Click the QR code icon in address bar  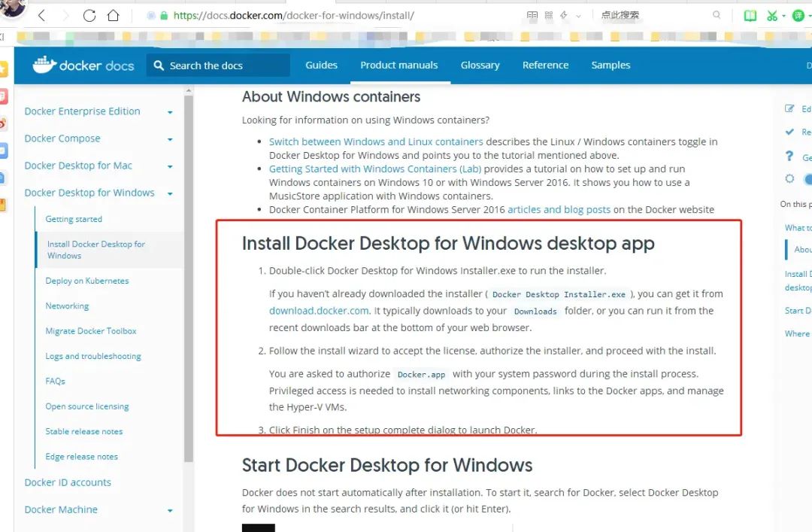[549, 15]
